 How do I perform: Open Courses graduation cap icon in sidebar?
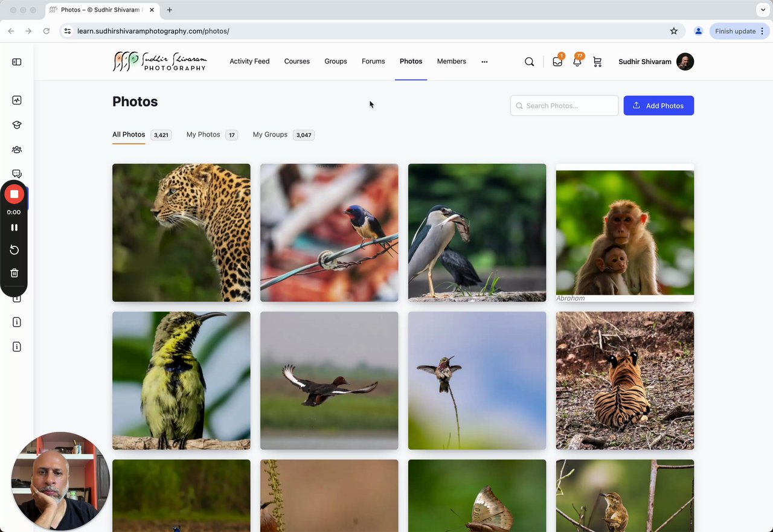pyautogui.click(x=17, y=125)
